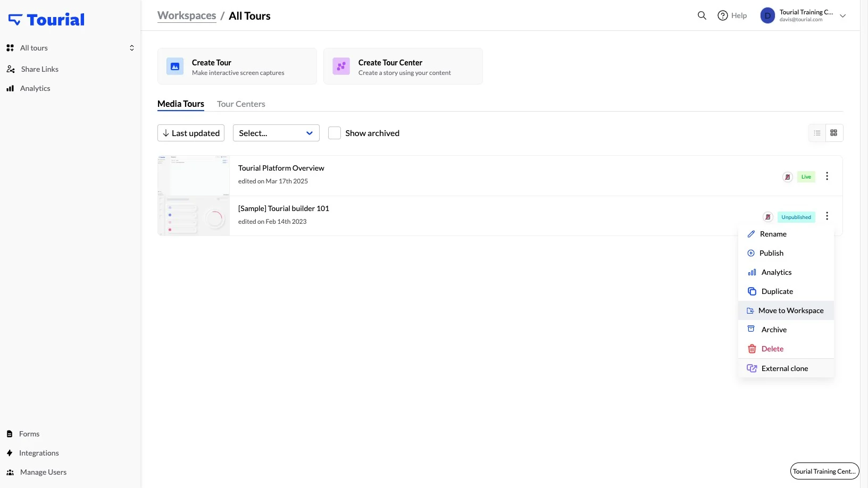Open Manage Users page
868x488 pixels.
pyautogui.click(x=43, y=472)
